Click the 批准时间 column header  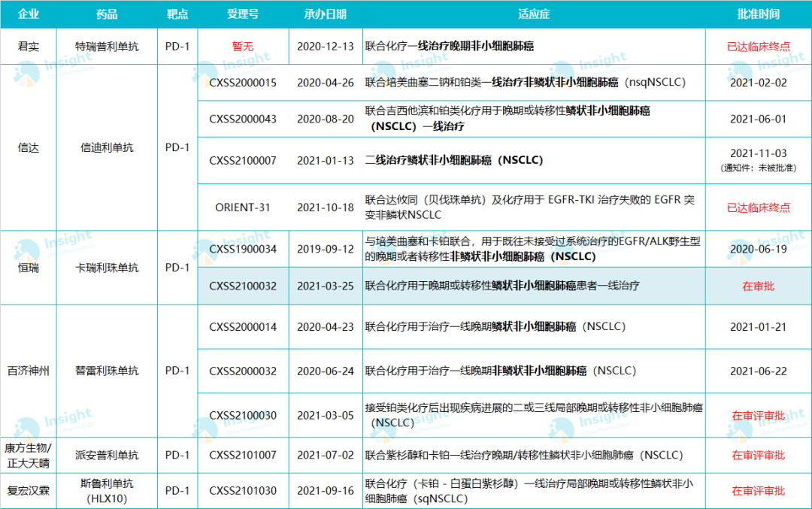[x=758, y=14]
